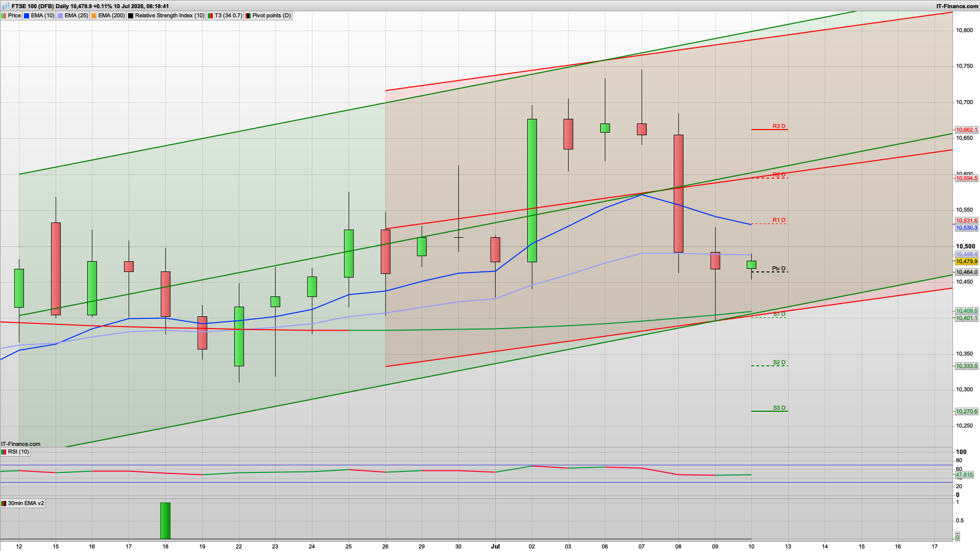This screenshot has height=551, width=980.
Task: Click the 30min EMA v2 color icon
Action: pos(4,504)
